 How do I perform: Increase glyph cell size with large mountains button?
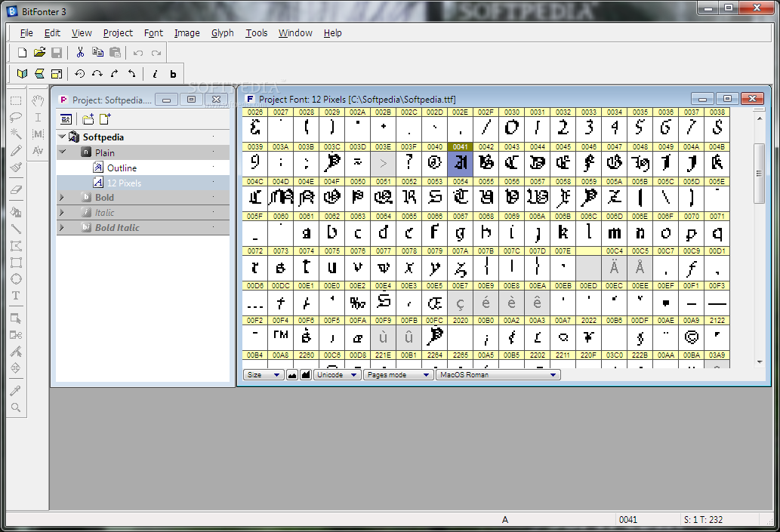(x=305, y=375)
